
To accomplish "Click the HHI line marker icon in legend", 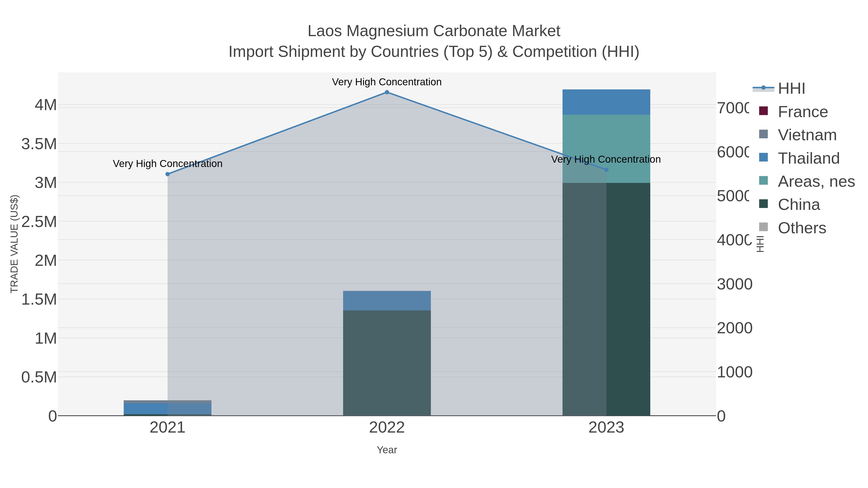I will [763, 88].
